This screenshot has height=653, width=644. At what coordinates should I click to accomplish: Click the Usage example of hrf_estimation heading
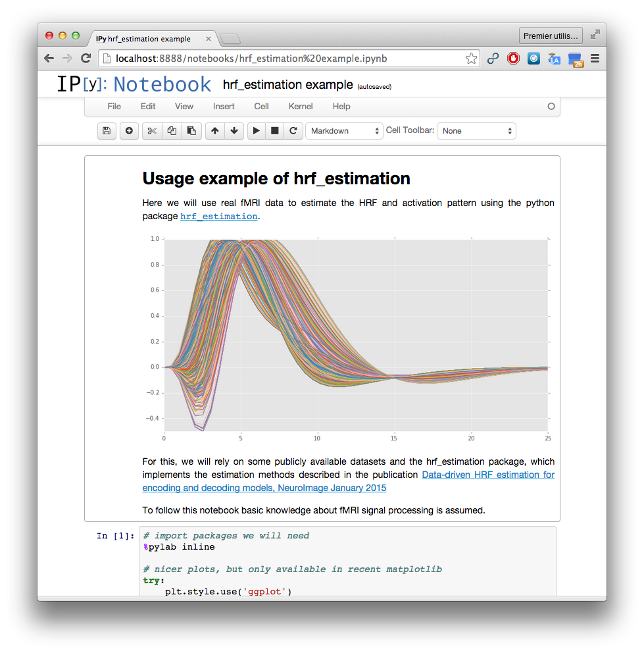tap(276, 178)
